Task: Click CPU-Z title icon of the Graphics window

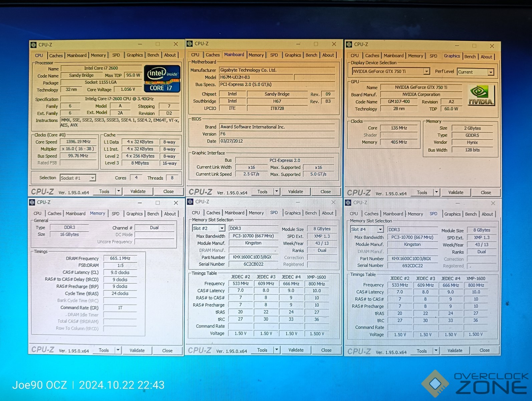Action: click(x=349, y=44)
